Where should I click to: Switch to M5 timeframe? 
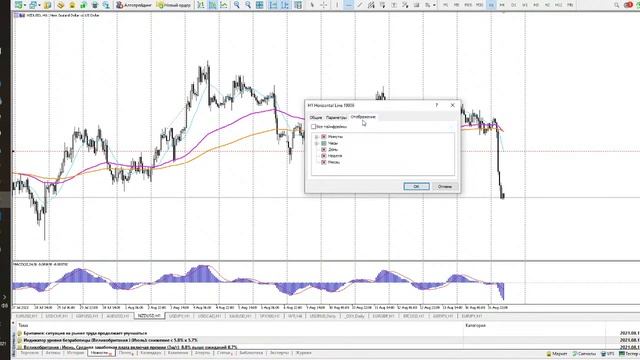coord(457,5)
